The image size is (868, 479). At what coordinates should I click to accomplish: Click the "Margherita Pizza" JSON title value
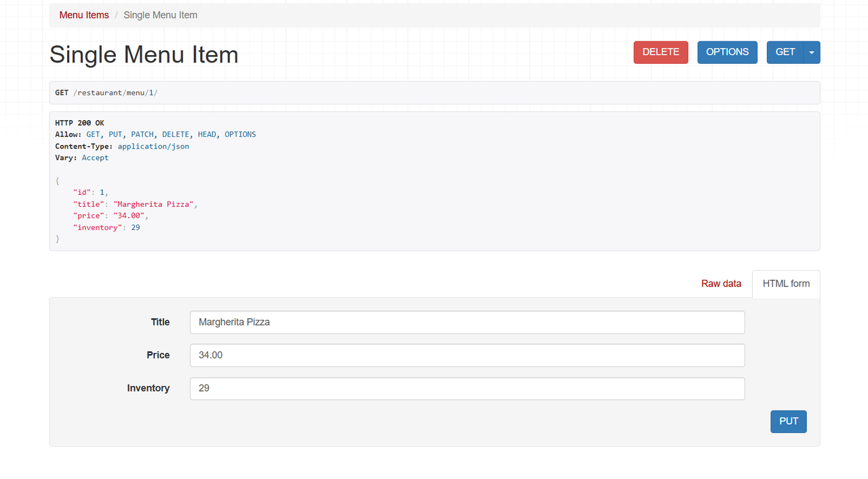point(153,204)
